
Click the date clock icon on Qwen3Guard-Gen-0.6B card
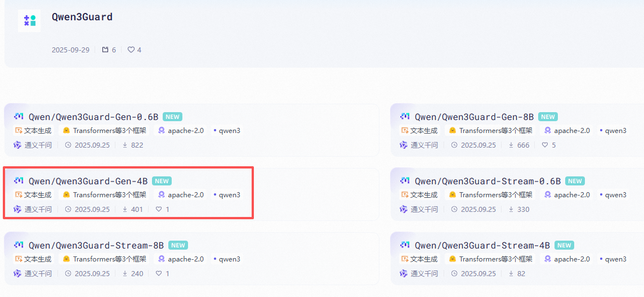pos(68,145)
